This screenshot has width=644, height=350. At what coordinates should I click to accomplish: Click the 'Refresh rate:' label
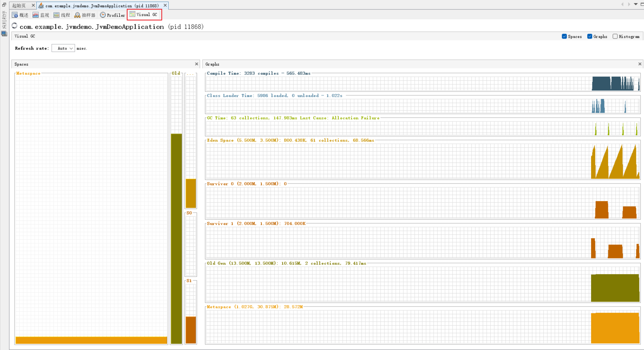pyautogui.click(x=32, y=48)
